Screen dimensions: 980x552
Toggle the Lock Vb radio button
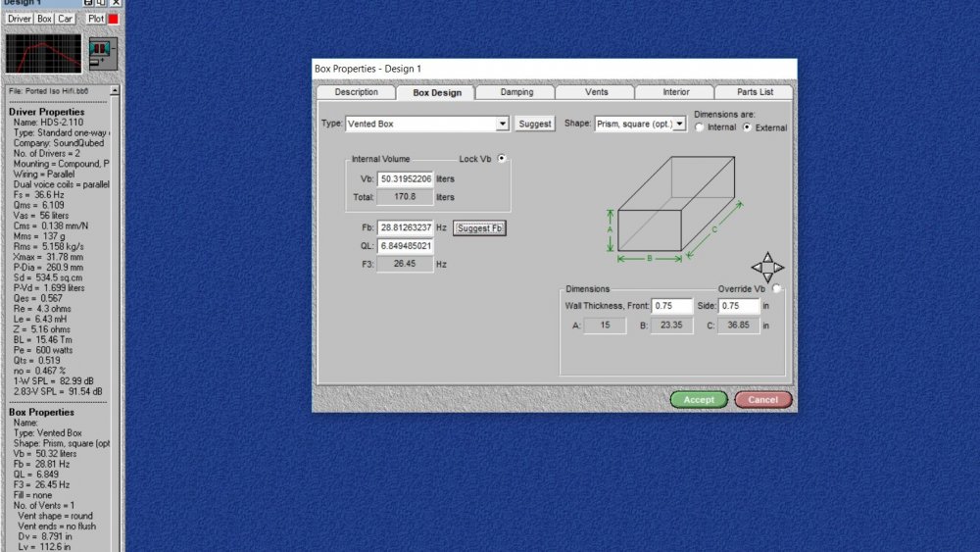click(501, 158)
